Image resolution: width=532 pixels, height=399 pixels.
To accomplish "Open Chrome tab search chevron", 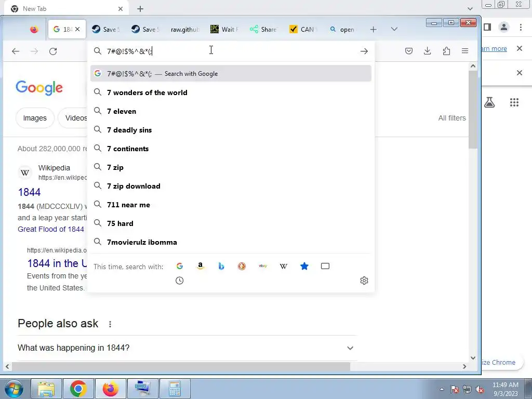I will coord(470,9).
